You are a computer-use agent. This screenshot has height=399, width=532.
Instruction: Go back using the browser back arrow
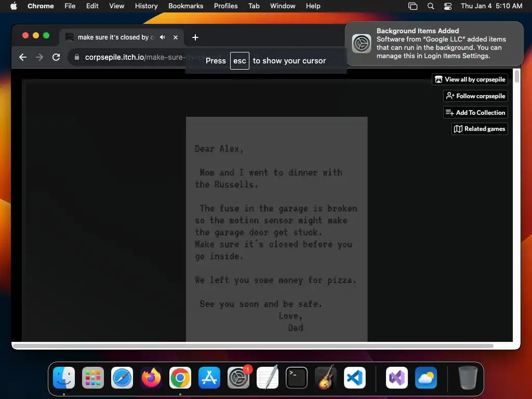23,57
